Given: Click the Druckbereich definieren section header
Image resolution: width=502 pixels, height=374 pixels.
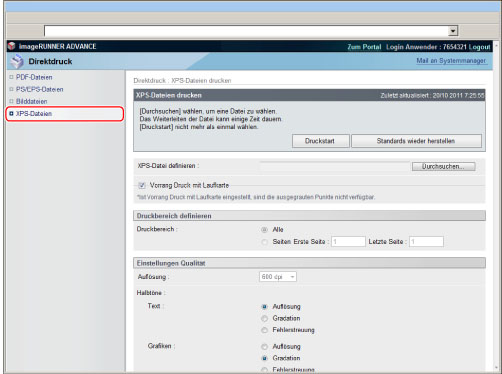Looking at the screenshot, I should [309, 216].
